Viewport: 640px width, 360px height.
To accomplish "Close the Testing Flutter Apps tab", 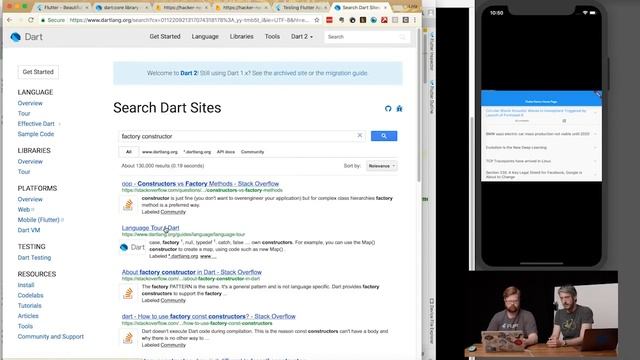I will pyautogui.click(x=326, y=8).
